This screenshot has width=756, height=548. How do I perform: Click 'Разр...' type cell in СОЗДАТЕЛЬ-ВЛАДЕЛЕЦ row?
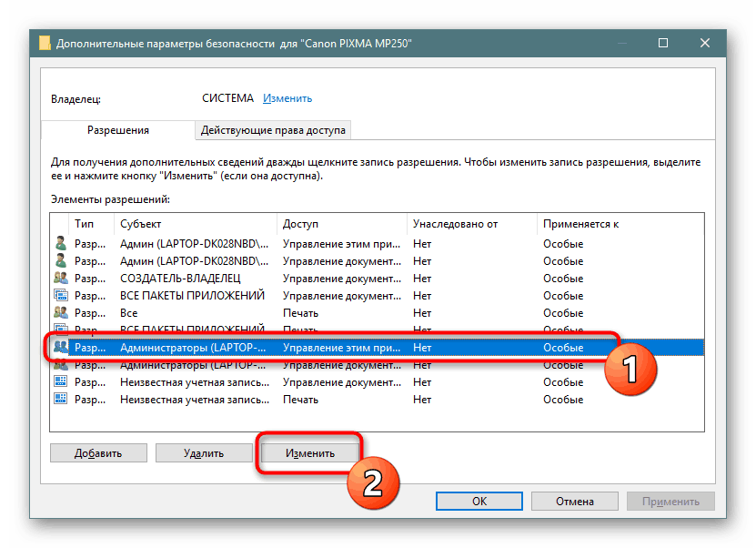click(x=90, y=279)
